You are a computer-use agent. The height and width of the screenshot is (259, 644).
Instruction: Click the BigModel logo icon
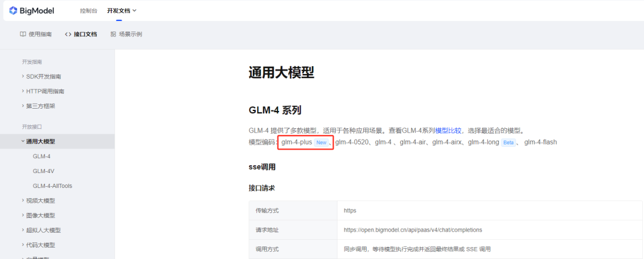13,11
